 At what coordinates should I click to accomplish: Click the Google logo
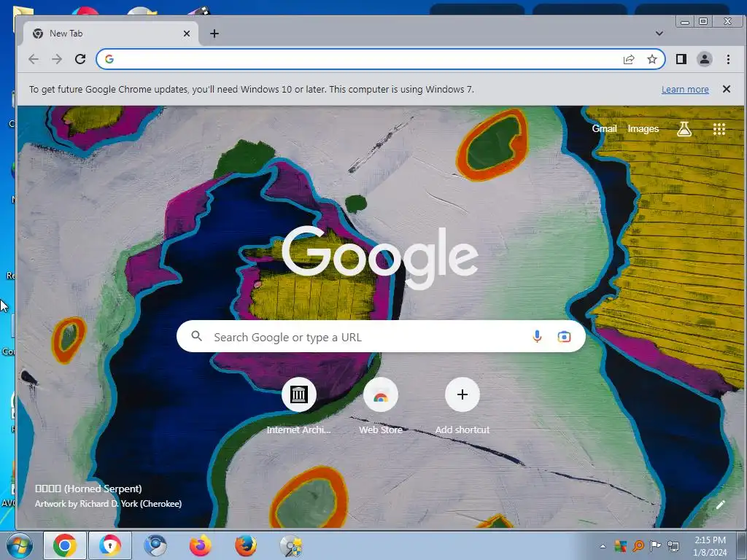(379, 257)
